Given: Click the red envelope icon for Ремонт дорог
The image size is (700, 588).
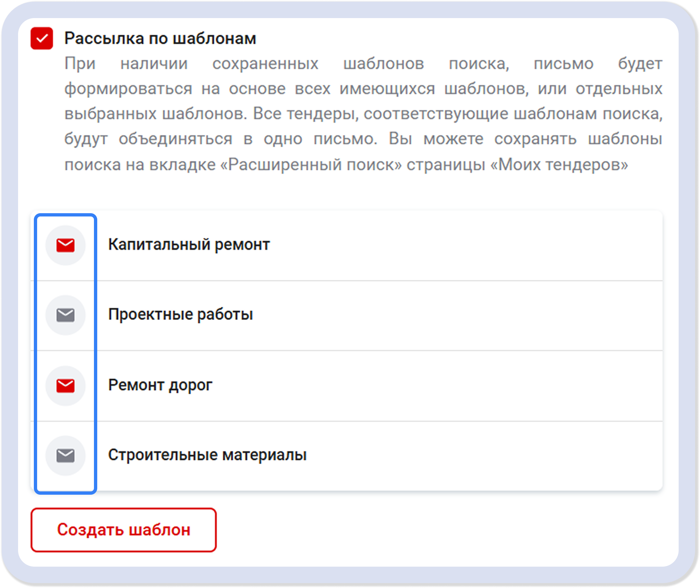Looking at the screenshot, I should coord(66,386).
